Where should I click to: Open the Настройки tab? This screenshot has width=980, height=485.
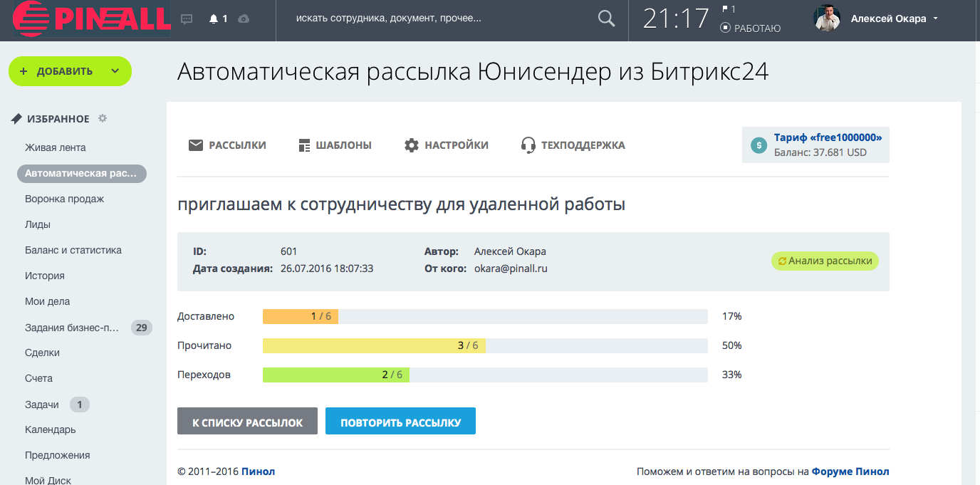pos(447,145)
